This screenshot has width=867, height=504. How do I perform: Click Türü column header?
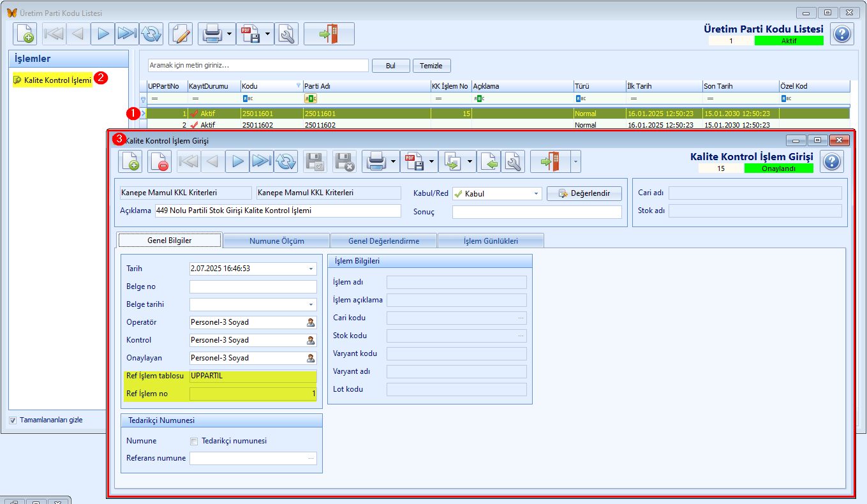click(599, 86)
